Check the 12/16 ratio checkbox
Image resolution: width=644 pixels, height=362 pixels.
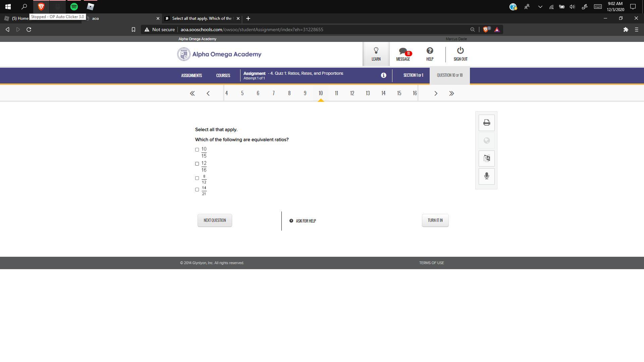click(197, 164)
